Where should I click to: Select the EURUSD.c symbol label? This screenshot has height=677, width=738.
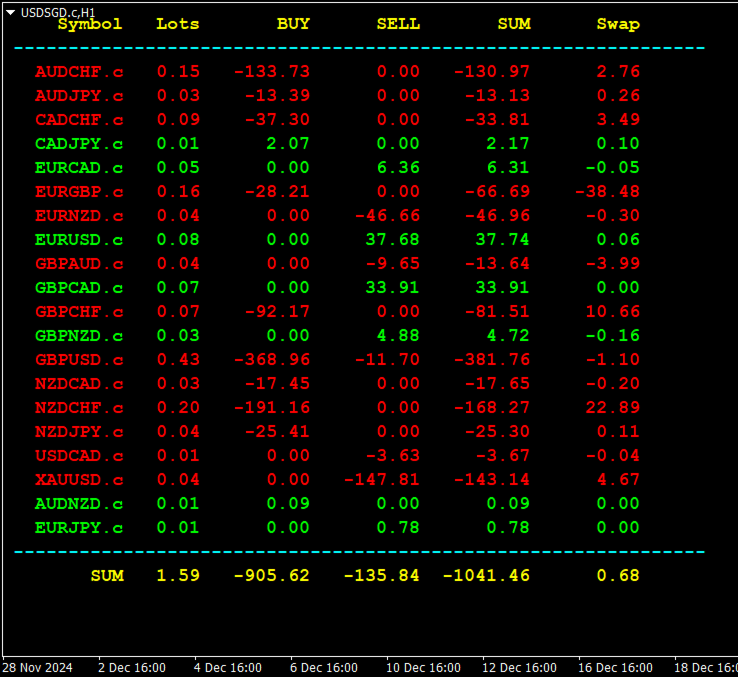click(x=79, y=240)
